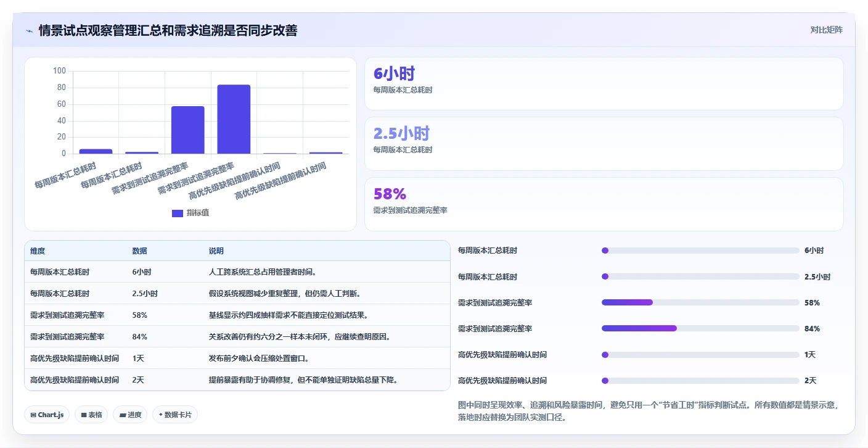The height and width of the screenshot is (448, 868).
Task: Click the second-tallest bar reaching about 58
Action: (187, 130)
